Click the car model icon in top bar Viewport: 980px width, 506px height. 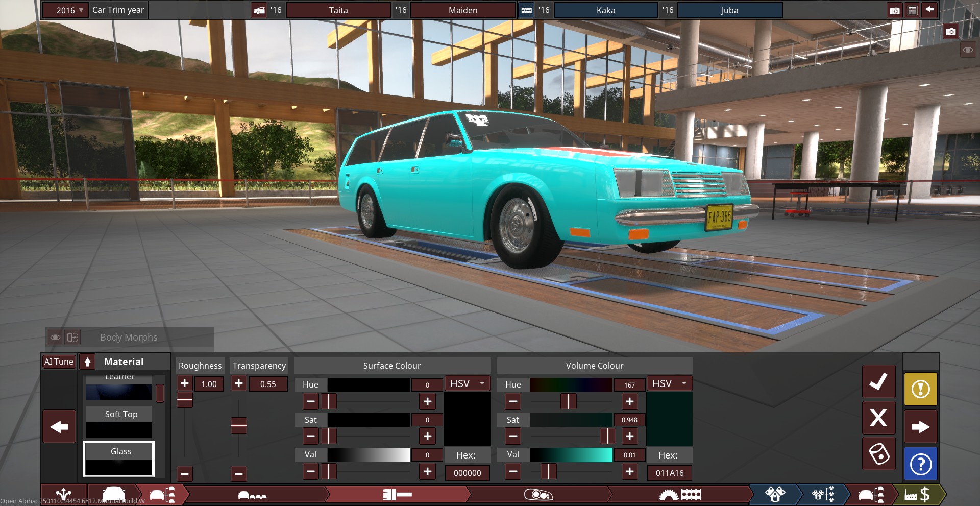(x=259, y=10)
